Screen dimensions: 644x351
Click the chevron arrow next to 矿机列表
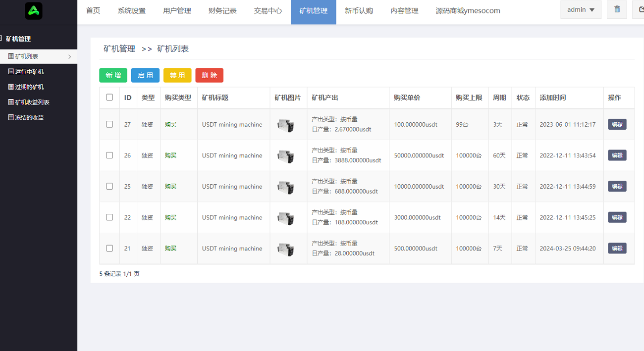tap(69, 57)
